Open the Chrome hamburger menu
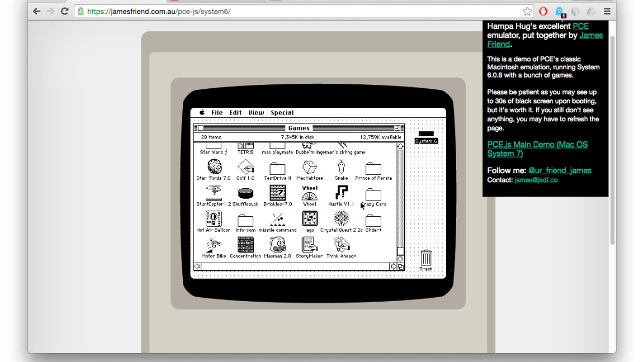 (x=607, y=10)
